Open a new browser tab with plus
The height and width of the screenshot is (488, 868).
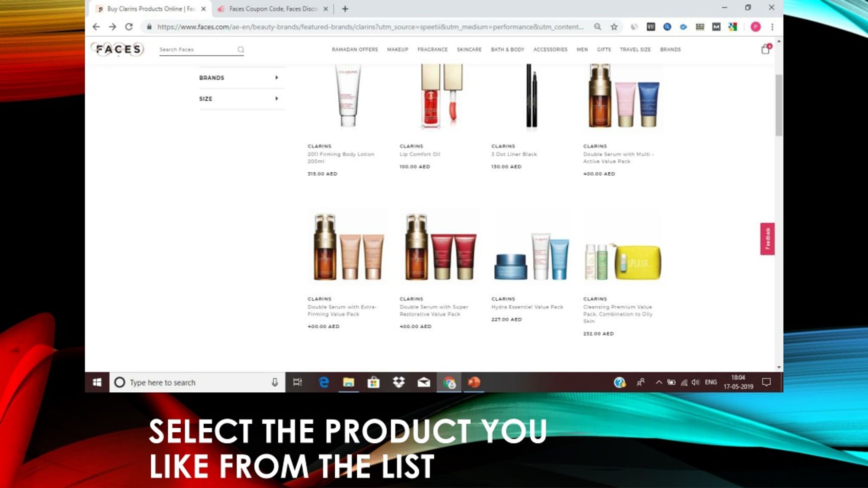(x=345, y=9)
